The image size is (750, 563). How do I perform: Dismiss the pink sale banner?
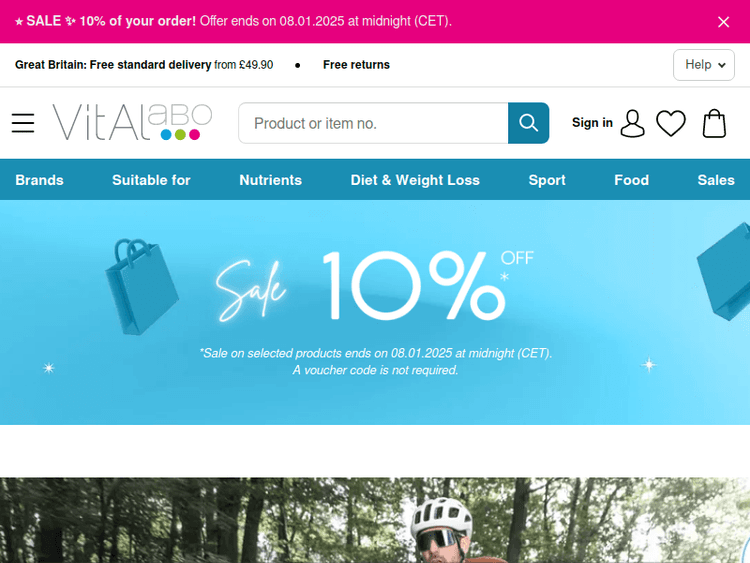723,22
